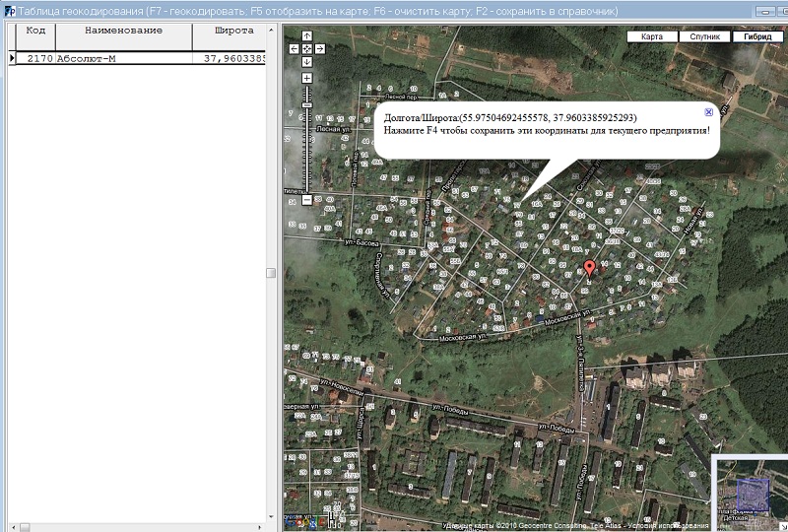Pan the map down with the arrow
788x532 pixels.
tap(307, 60)
